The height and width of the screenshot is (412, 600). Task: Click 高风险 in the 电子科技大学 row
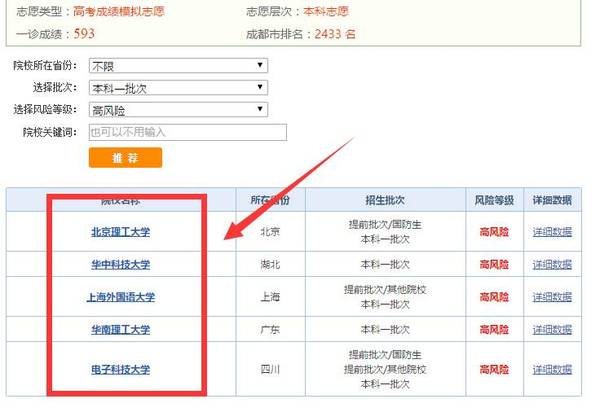point(494,370)
